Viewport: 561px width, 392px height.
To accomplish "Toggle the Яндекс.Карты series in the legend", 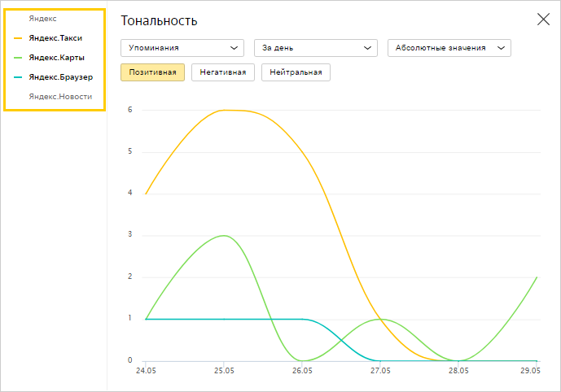I will (x=56, y=58).
